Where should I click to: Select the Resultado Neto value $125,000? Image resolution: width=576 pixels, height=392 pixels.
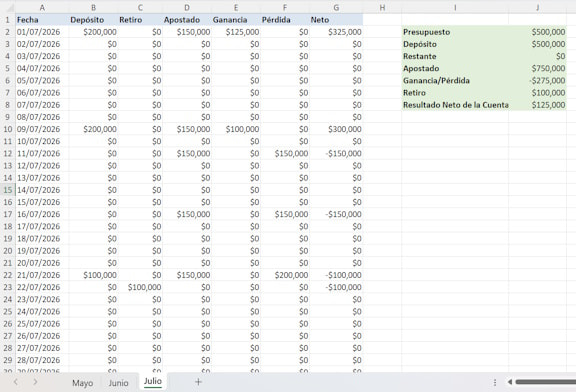point(537,105)
